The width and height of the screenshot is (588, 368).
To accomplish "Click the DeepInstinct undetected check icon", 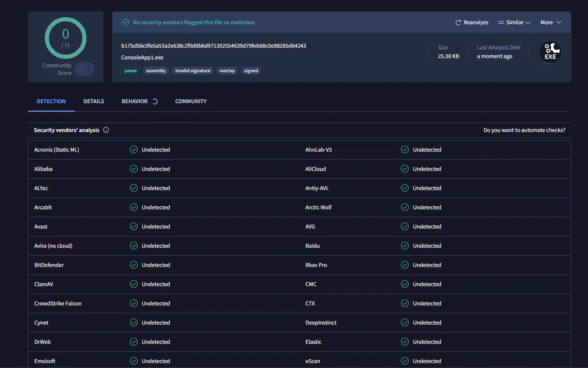I will [405, 322].
